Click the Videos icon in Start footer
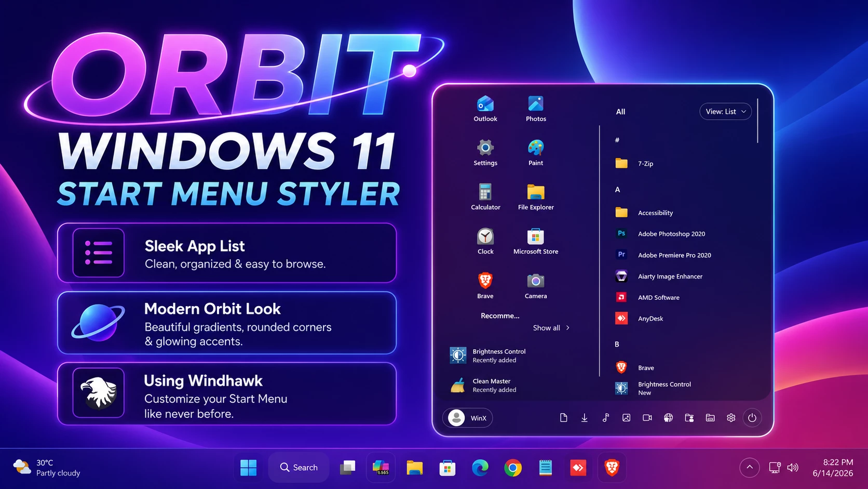 point(647,418)
